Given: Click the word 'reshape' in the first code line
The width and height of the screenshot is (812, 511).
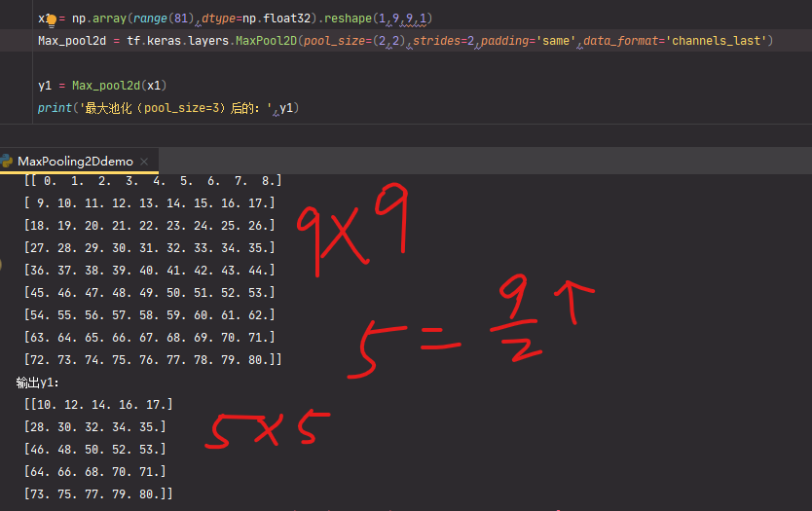Looking at the screenshot, I should pyautogui.click(x=348, y=18).
